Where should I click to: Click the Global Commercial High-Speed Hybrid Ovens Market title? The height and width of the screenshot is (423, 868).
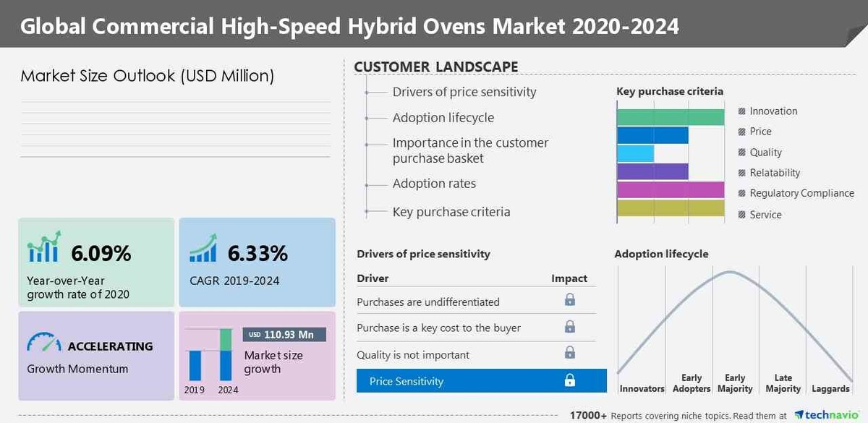pyautogui.click(x=349, y=26)
